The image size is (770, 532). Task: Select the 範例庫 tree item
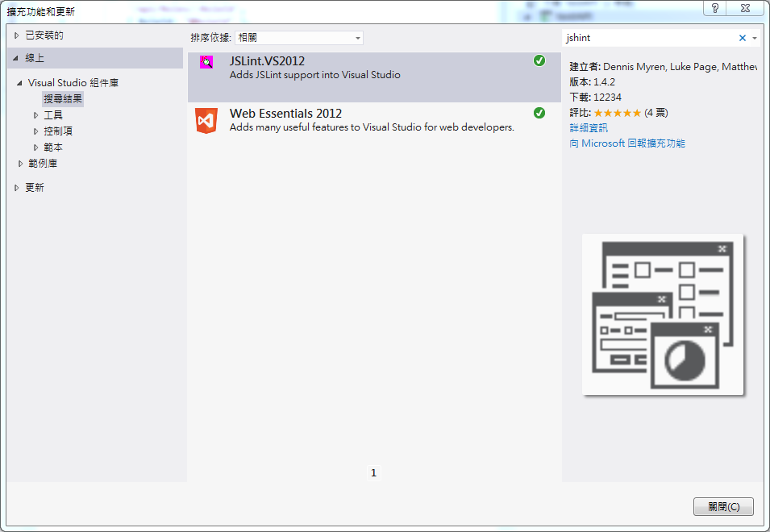[x=43, y=164]
